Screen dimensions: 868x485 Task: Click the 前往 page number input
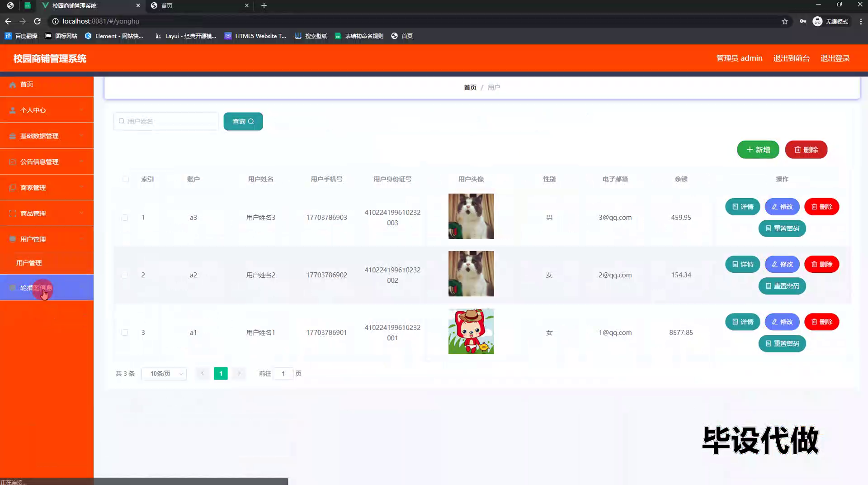tap(283, 374)
